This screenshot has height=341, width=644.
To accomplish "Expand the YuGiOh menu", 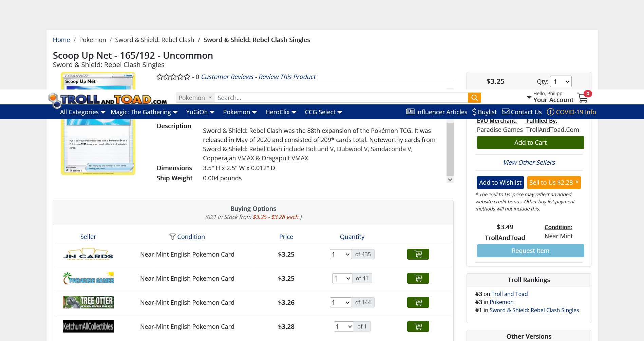I will tap(200, 112).
